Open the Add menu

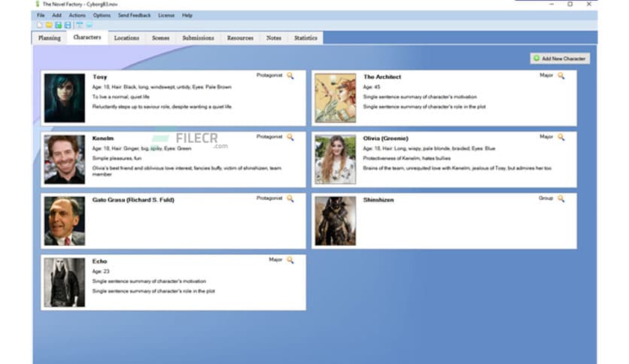point(57,15)
